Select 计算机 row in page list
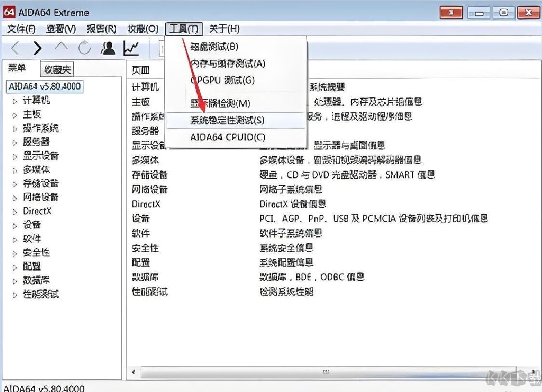Viewport: 542px width, 392px height. [x=145, y=87]
